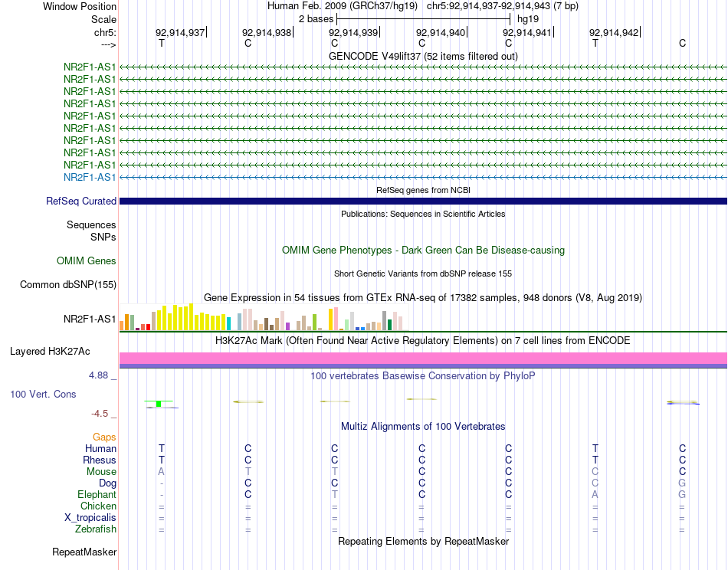Click the -4.5 lower conservation scale value
Screen dimensions: 728x570
tap(100, 414)
